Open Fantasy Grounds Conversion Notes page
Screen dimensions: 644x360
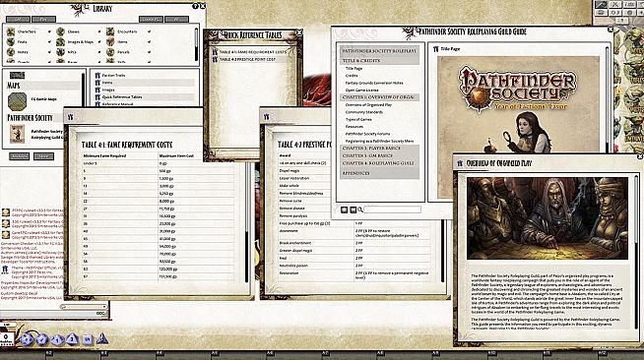point(374,83)
